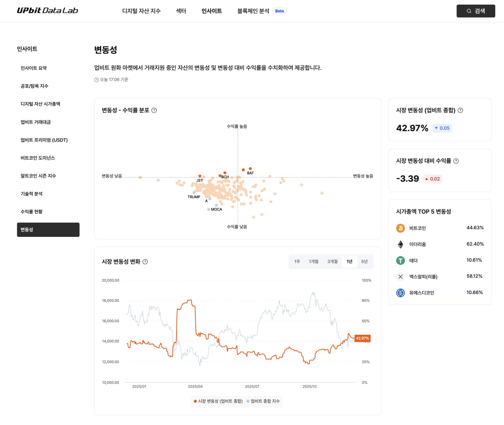
Task: Toggle the 시장 변동성 (업비트 종합) legend item
Action: tap(218, 401)
